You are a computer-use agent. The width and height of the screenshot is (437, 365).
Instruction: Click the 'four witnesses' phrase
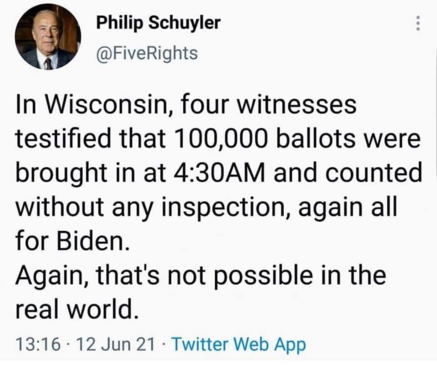(269, 104)
